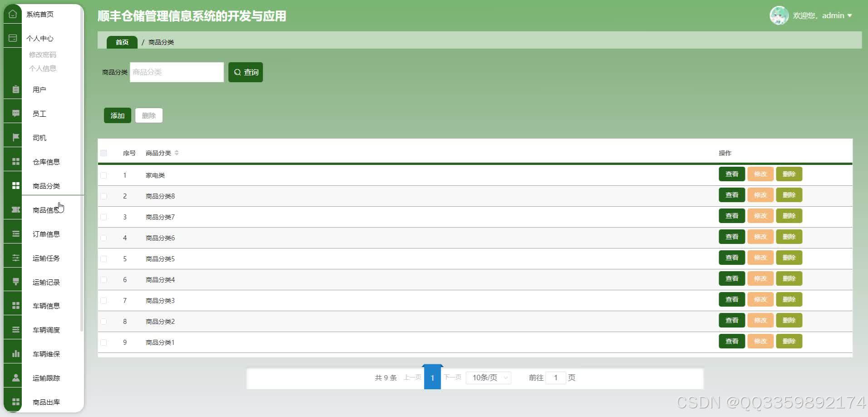Click the 商品分类2 table cell
Screen dimensions: 868x417
click(x=160, y=322)
